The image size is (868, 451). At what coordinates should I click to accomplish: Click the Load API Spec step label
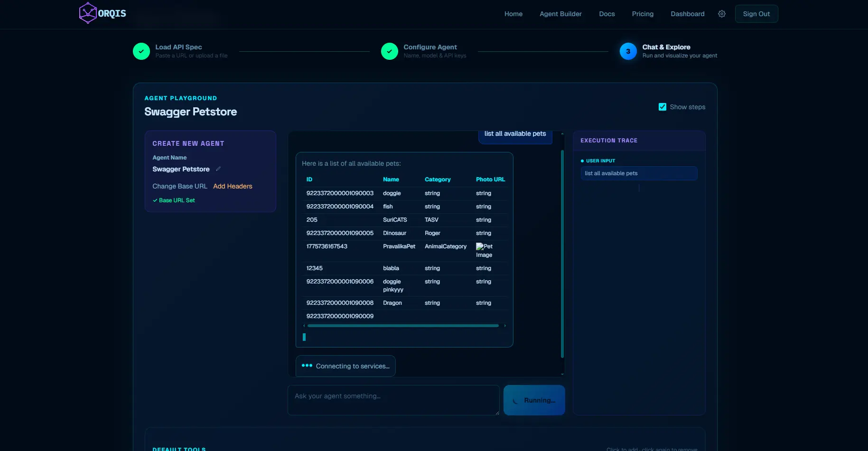click(178, 47)
